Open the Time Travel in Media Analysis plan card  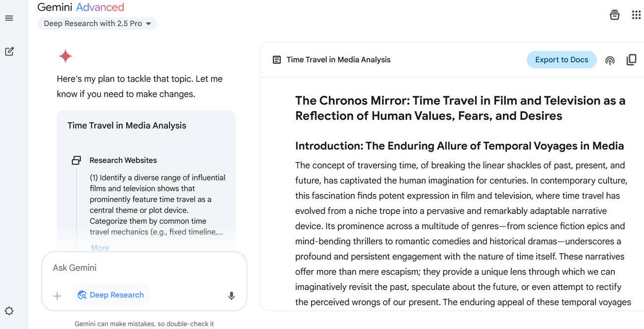pos(127,126)
